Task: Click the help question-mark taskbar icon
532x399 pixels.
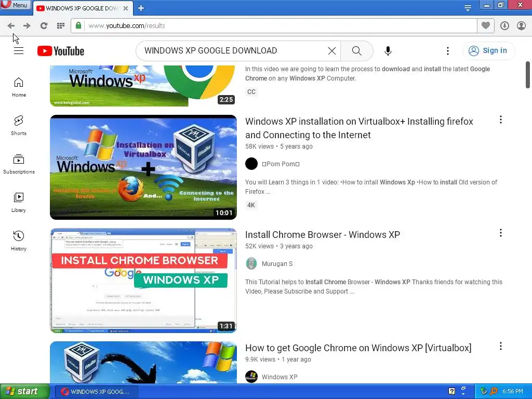Action: [x=451, y=391]
